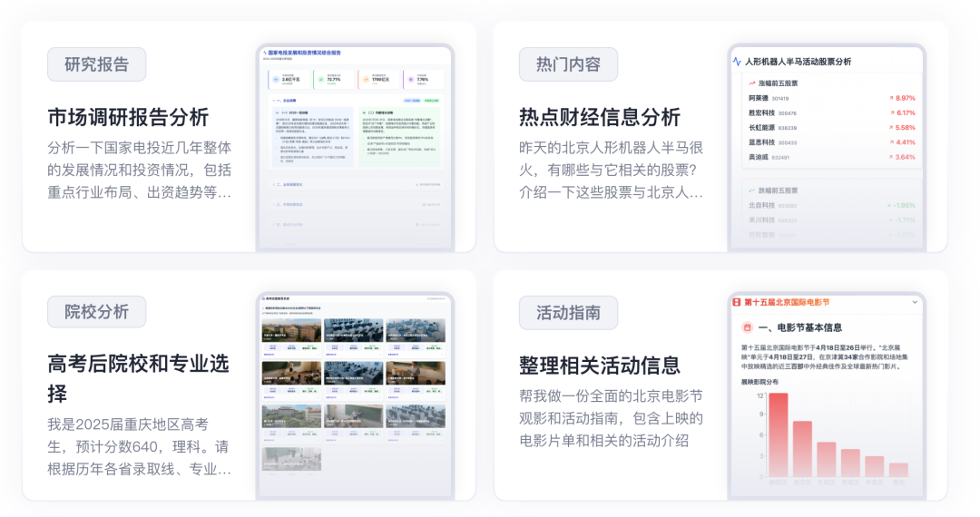The width and height of the screenshot is (980, 517).
Task: Select the 活动指南 tag
Action: pyautogui.click(x=568, y=312)
